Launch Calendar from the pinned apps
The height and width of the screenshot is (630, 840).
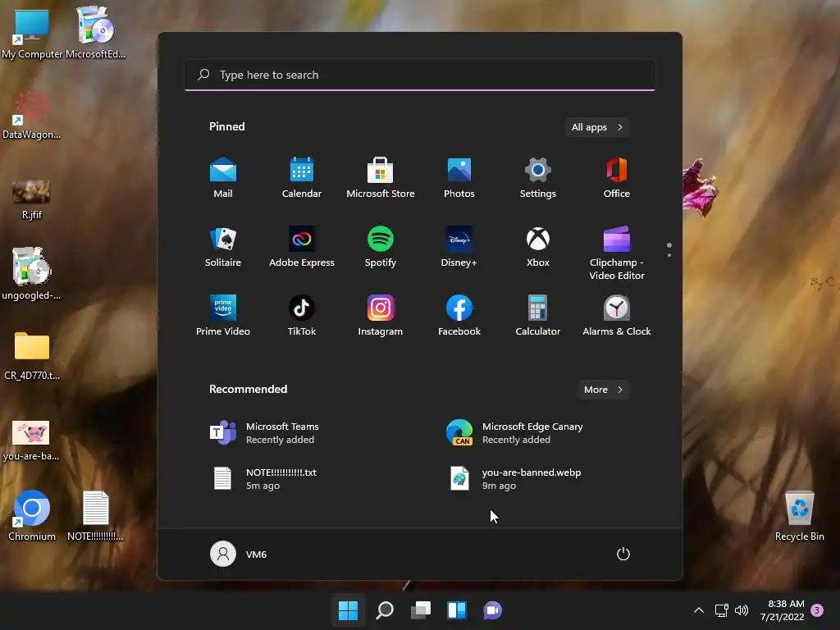click(x=302, y=178)
